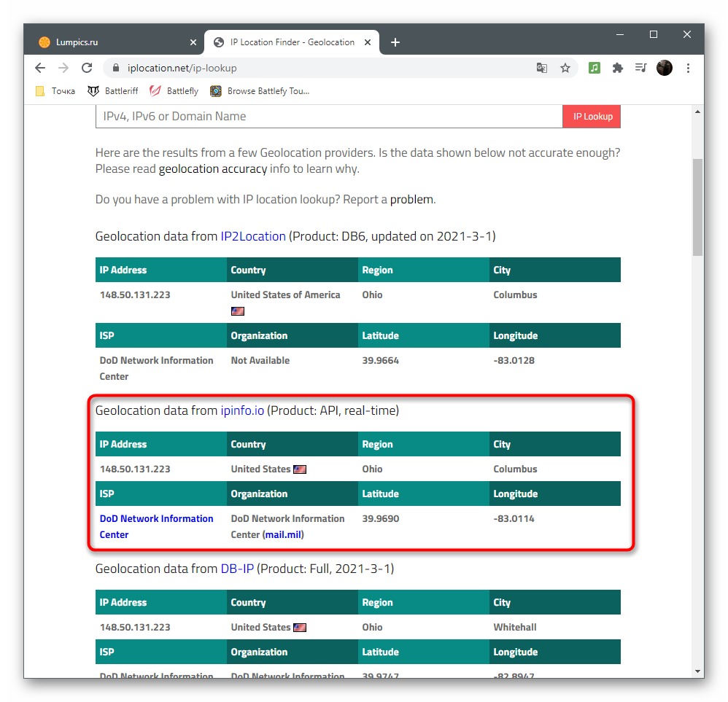Screen dimensions: 728x702
Task: Open the DB-IP provider link
Action: [237, 569]
